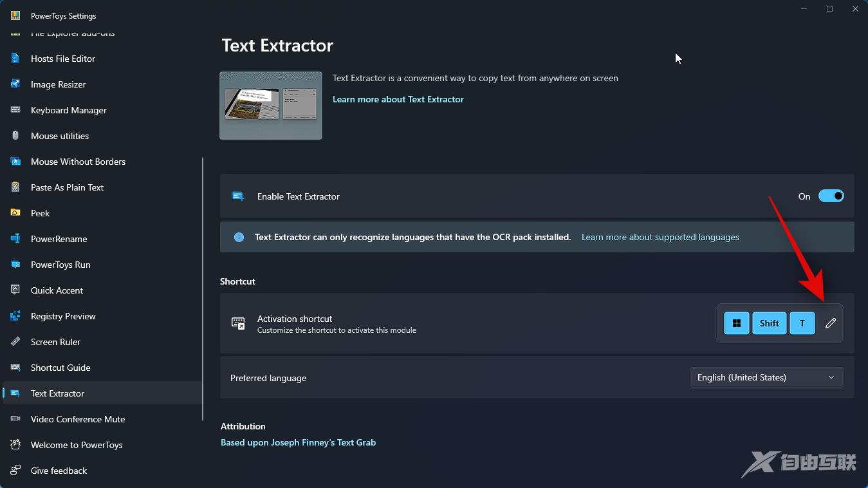Click the Windows key shortcut button
868x488 pixels.
pyautogui.click(x=737, y=323)
